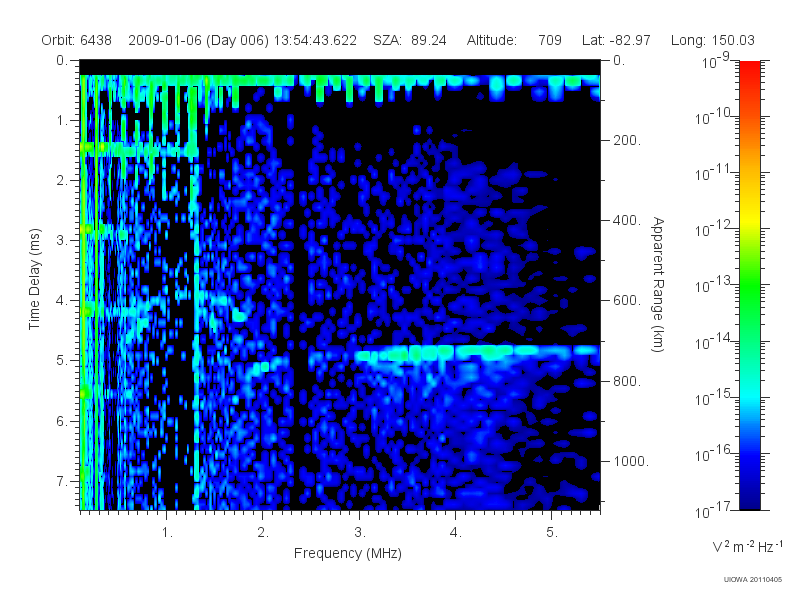Click the bright horizontal echo trace near 5 ms

(477, 353)
